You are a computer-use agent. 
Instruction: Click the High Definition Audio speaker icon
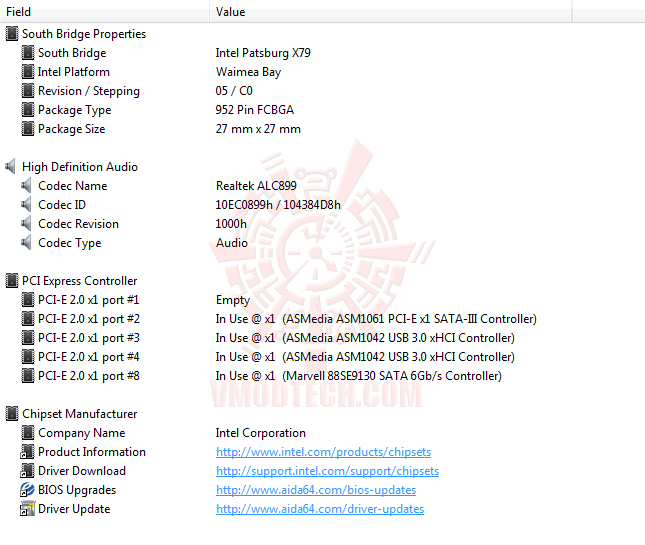(11, 167)
